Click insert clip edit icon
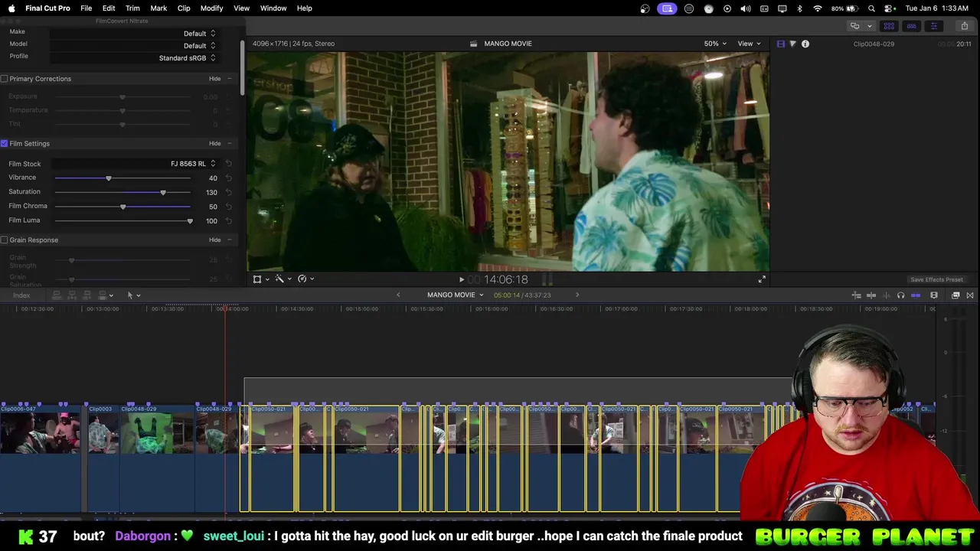 [x=72, y=295]
